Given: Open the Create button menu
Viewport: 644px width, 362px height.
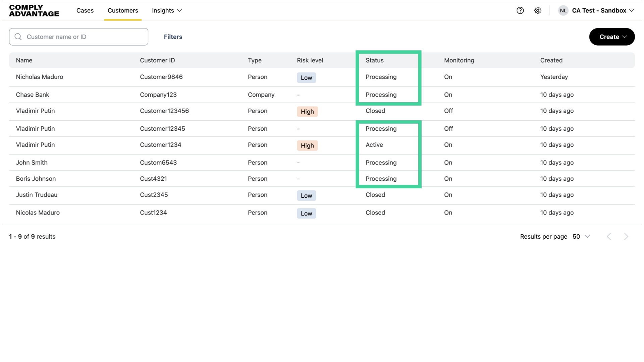Looking at the screenshot, I should pyautogui.click(x=611, y=37).
